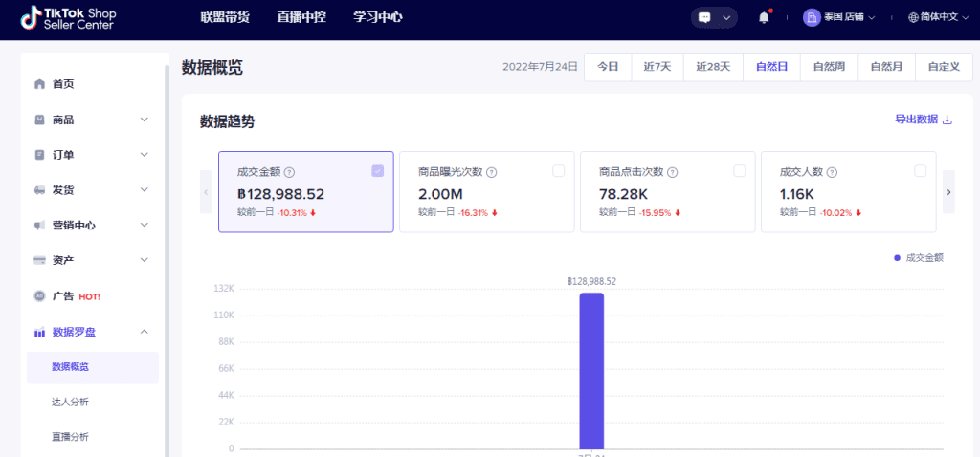Click the bar chart icon beside 数据罗盘
This screenshot has height=457, width=980.
[x=39, y=332]
